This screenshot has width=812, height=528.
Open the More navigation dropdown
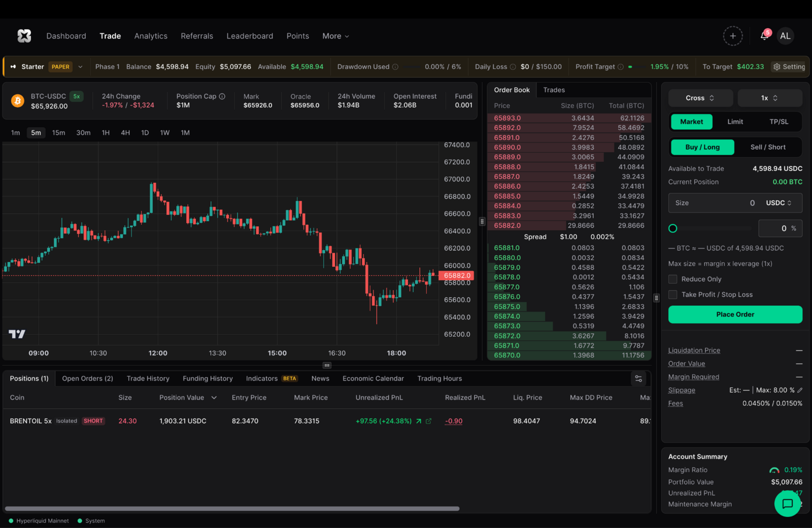[x=335, y=36]
